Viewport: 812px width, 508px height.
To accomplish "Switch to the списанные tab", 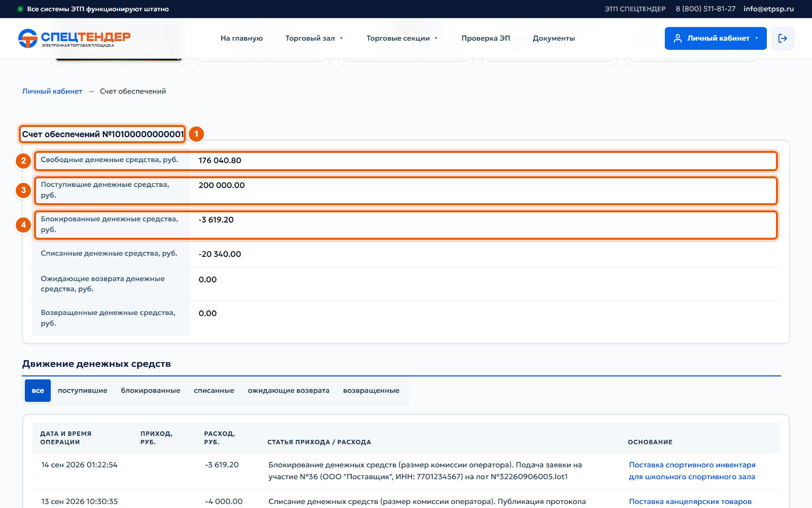I will click(x=214, y=391).
